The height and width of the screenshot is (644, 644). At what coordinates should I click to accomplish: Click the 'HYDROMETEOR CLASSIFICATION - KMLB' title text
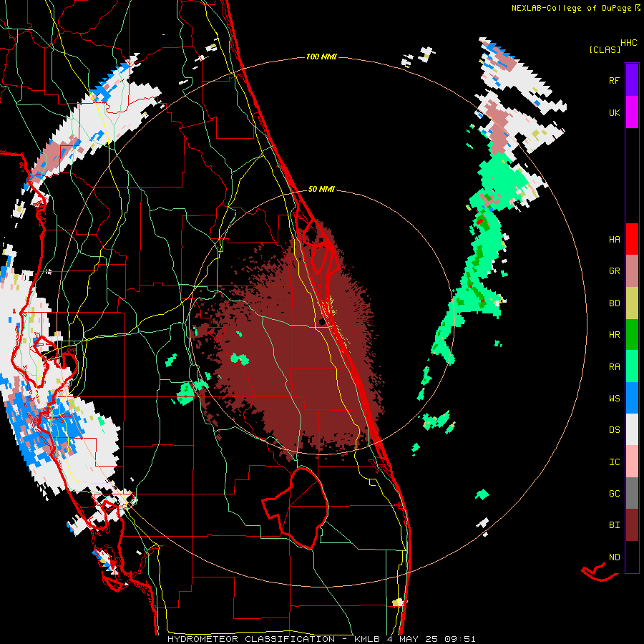[273, 639]
